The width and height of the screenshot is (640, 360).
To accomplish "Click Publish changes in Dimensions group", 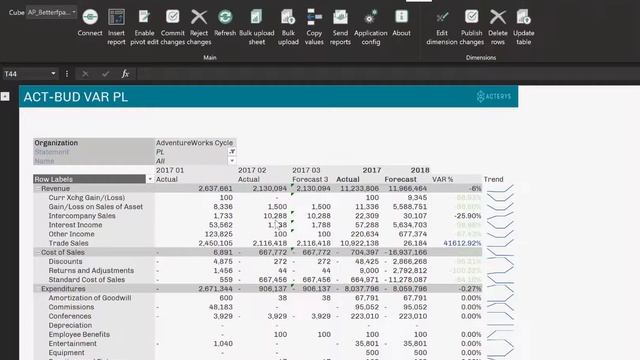I will [x=471, y=17].
